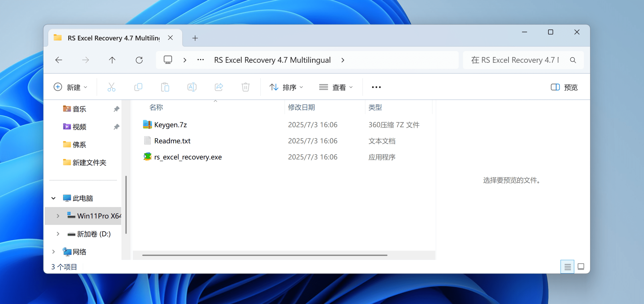Go up one folder level
Viewport: 644px width, 304px height.
(112, 60)
